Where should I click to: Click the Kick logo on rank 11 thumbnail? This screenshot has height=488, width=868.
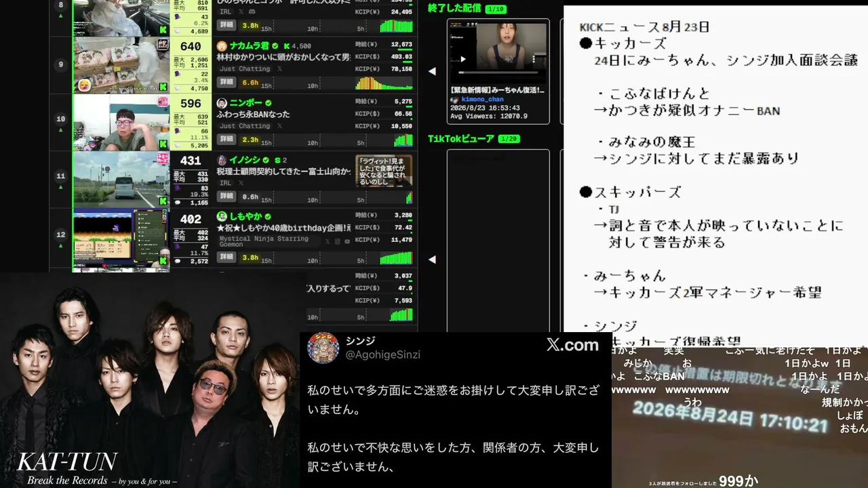point(163,201)
